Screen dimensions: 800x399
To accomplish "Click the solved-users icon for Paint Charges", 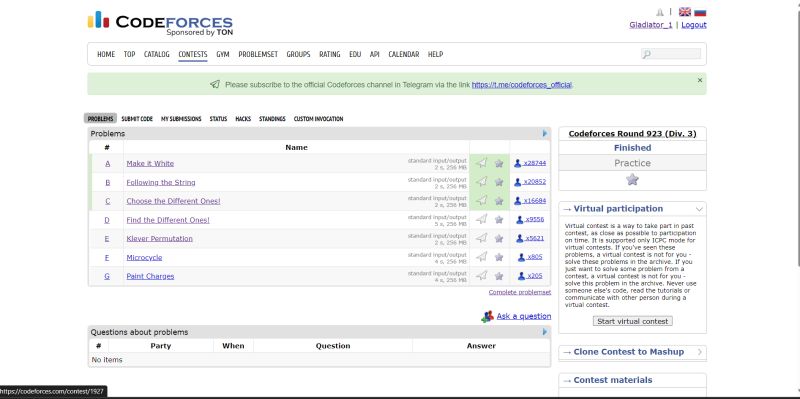I will coord(521,276).
